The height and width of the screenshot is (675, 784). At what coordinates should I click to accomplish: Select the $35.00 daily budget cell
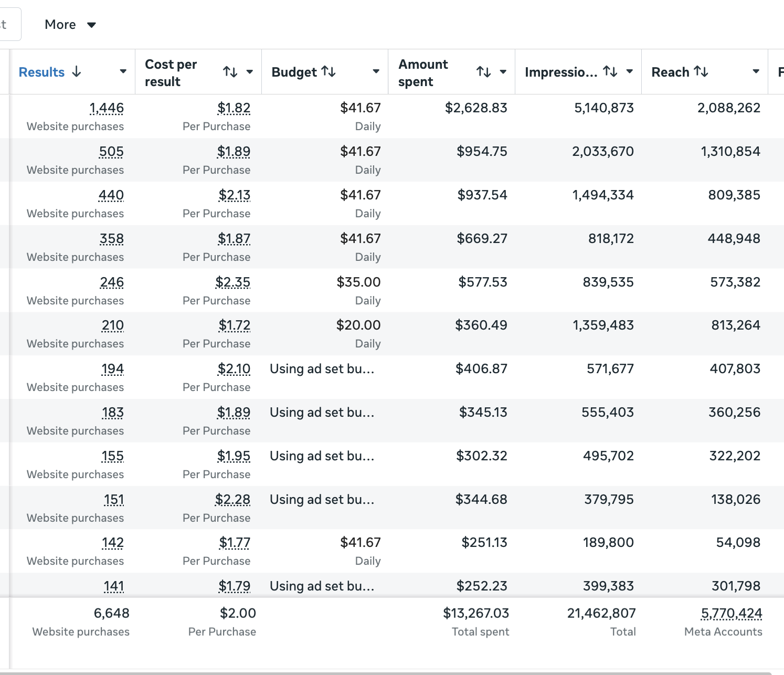[x=325, y=290]
